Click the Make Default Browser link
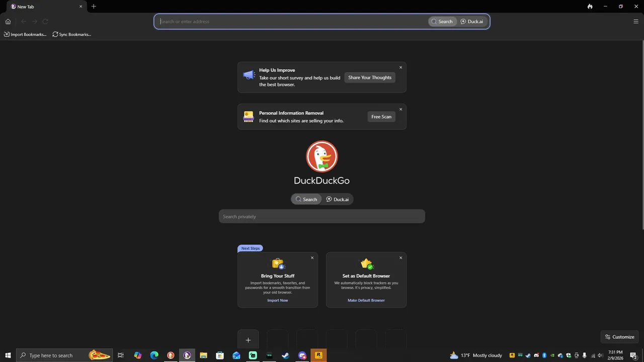644x362 pixels. click(x=366, y=300)
